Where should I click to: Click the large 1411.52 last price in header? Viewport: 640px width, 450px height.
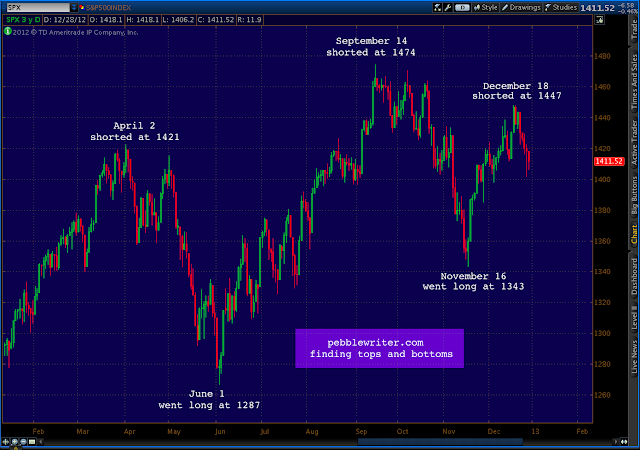(x=597, y=8)
